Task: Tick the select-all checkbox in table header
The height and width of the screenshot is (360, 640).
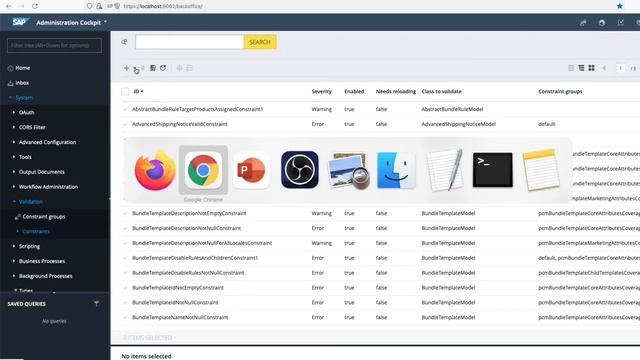Action: (x=125, y=91)
